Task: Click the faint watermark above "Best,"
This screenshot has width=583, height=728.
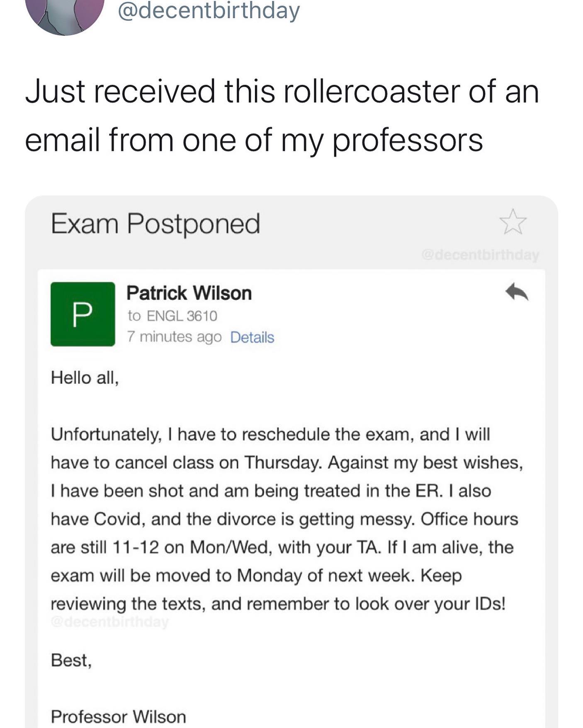Action: (110, 622)
